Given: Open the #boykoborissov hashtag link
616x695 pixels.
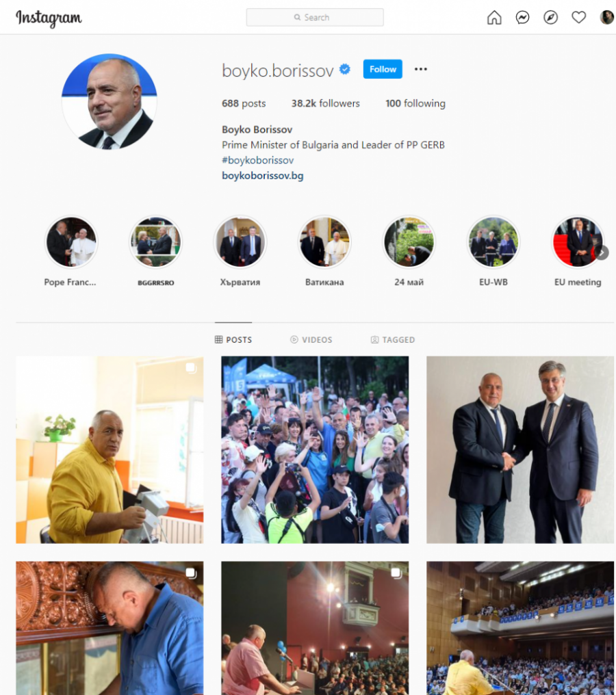Looking at the screenshot, I should point(257,160).
